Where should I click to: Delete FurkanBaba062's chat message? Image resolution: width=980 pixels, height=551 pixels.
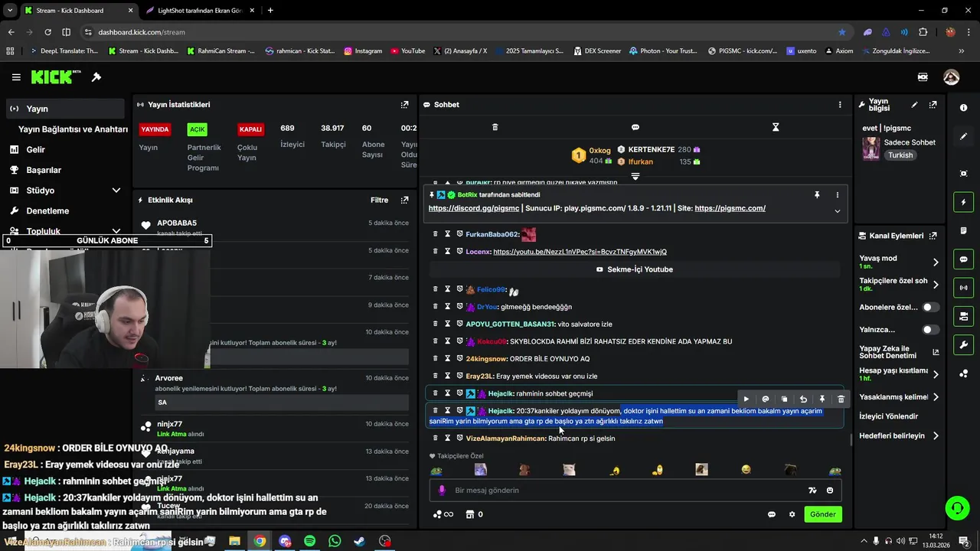coord(436,234)
